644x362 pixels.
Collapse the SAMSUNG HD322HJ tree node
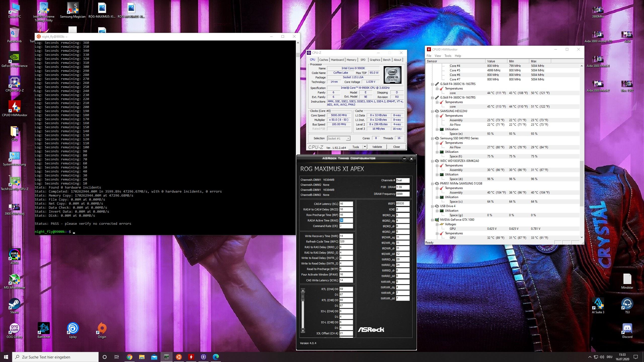[432, 111]
